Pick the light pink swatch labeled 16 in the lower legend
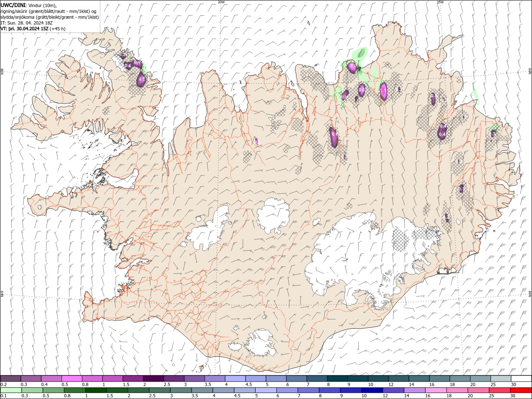 tap(436, 390)
